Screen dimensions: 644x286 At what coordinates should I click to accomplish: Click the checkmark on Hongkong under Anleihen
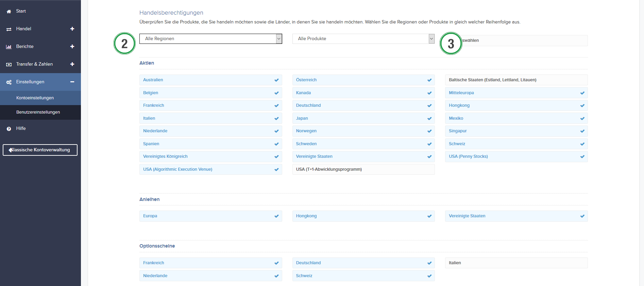429,216
